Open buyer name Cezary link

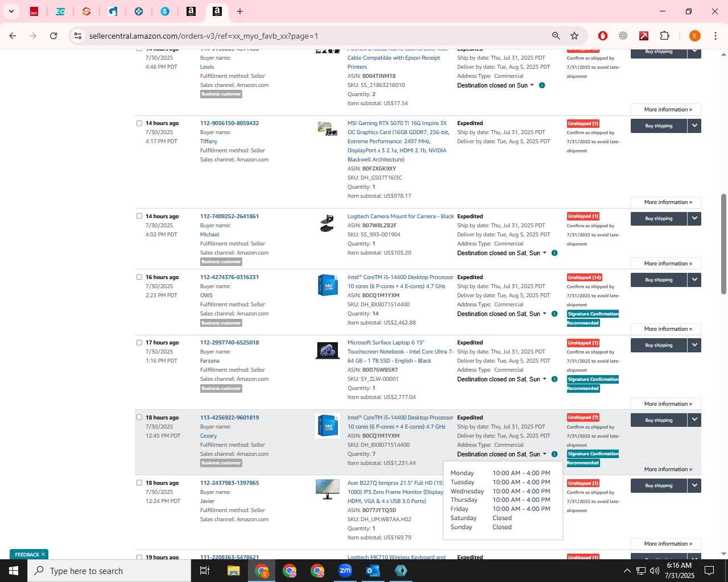(208, 436)
